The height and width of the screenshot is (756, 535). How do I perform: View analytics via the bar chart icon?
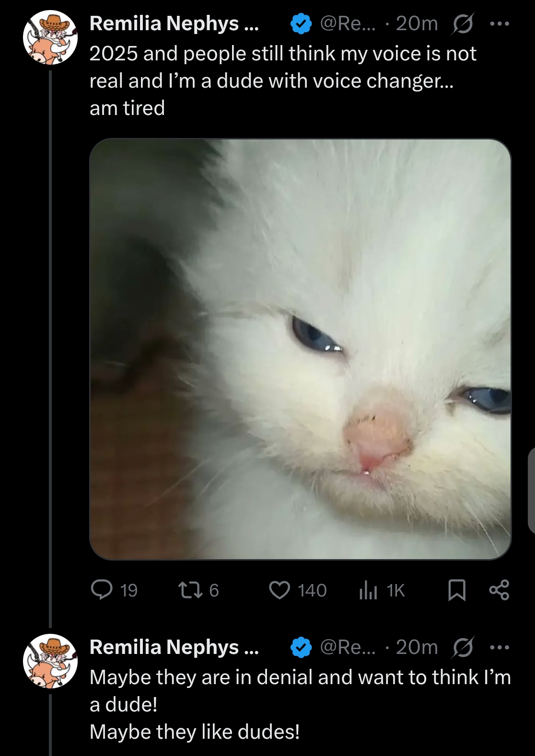(368, 590)
